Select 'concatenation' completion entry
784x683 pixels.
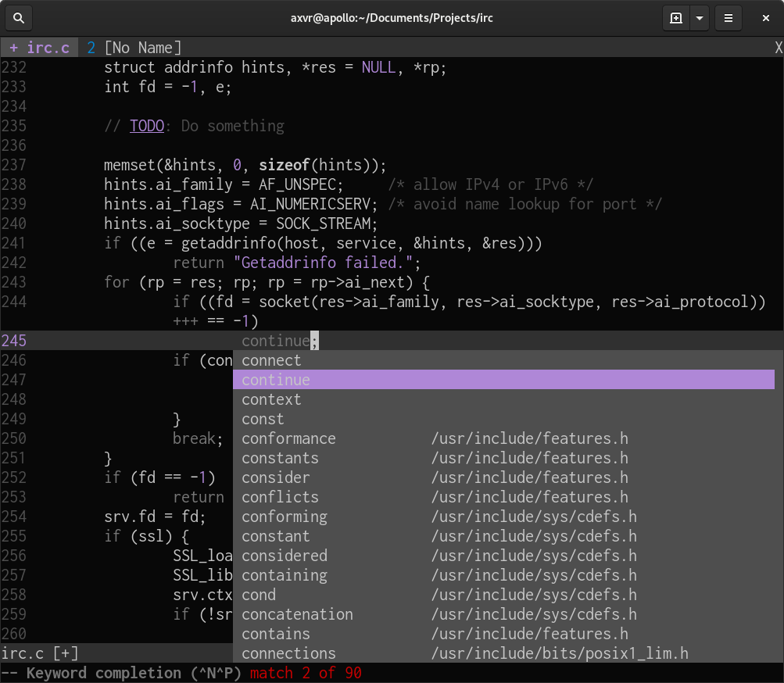click(x=503, y=613)
